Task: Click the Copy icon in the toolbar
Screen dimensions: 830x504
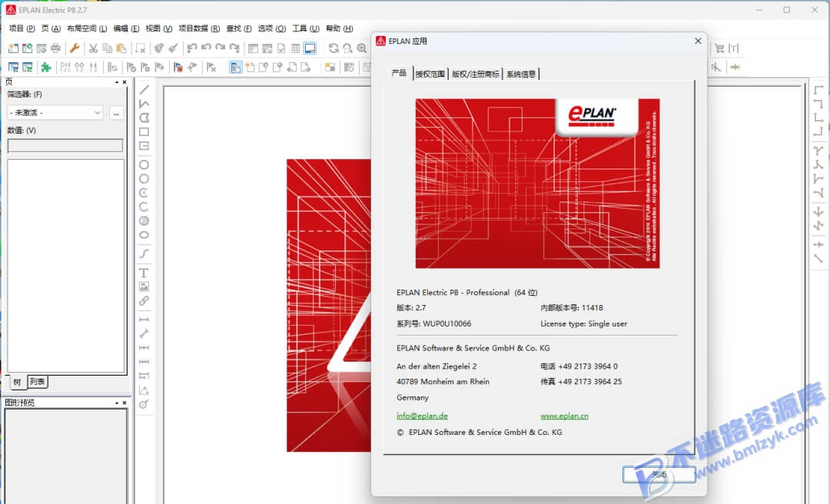Action: [x=108, y=48]
